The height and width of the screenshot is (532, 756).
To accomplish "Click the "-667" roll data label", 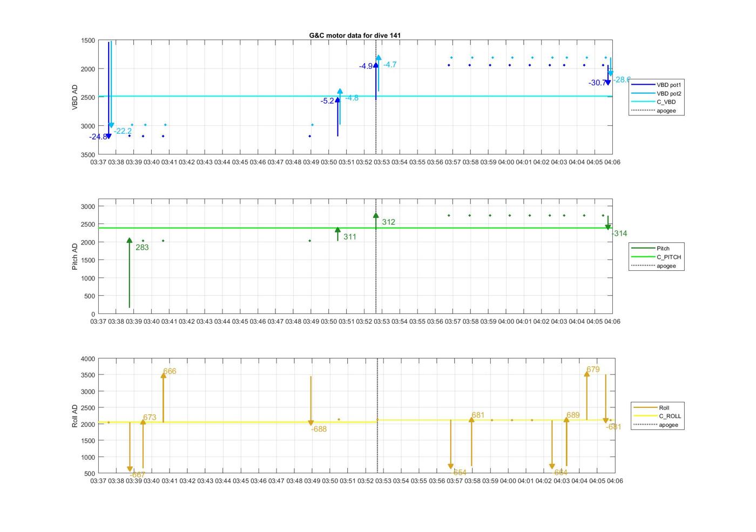I will (x=138, y=475).
